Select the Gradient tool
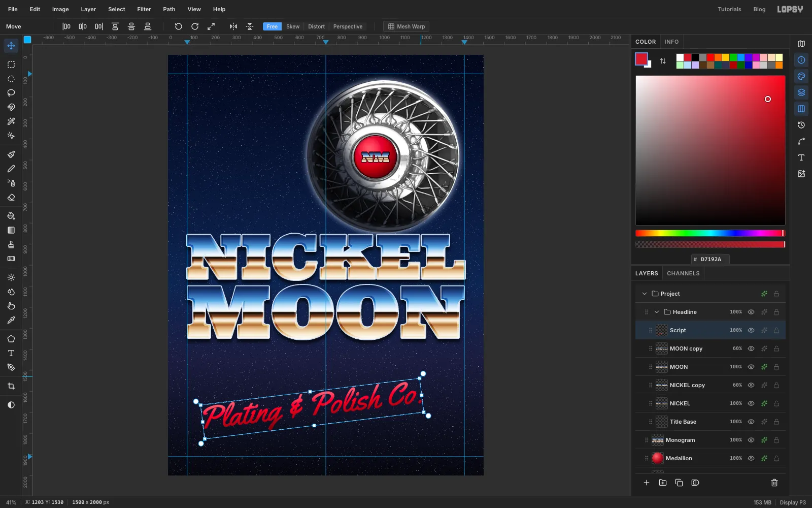Screen dimensions: 812x508 click(11, 230)
